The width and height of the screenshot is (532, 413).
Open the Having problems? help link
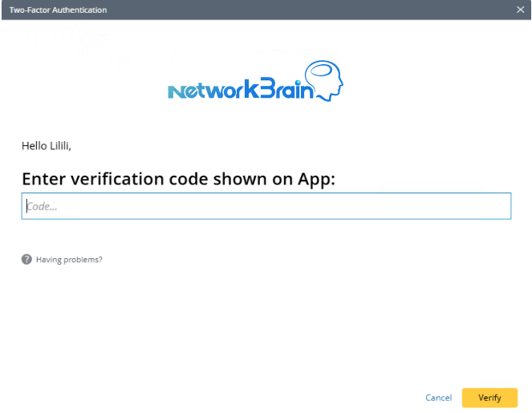pos(69,259)
